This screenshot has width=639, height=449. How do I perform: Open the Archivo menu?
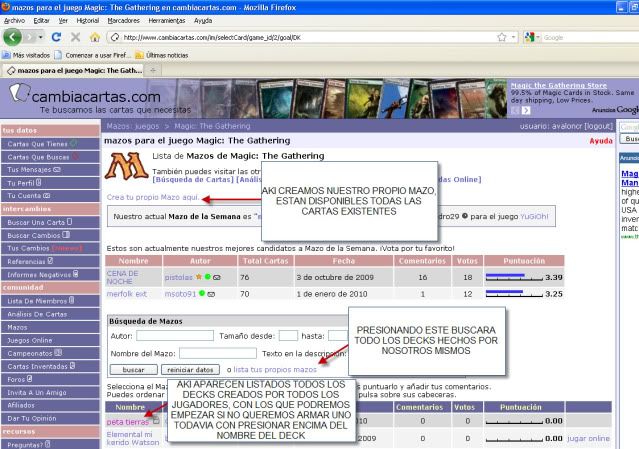pos(14,20)
